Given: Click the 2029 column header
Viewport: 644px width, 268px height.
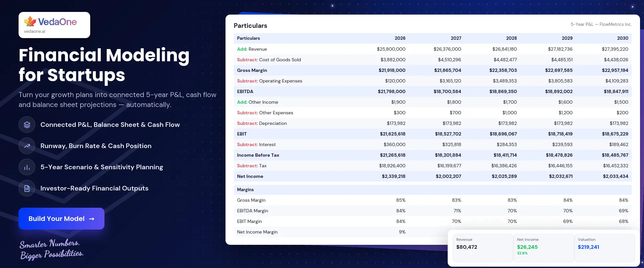Looking at the screenshot, I should pos(567,38).
